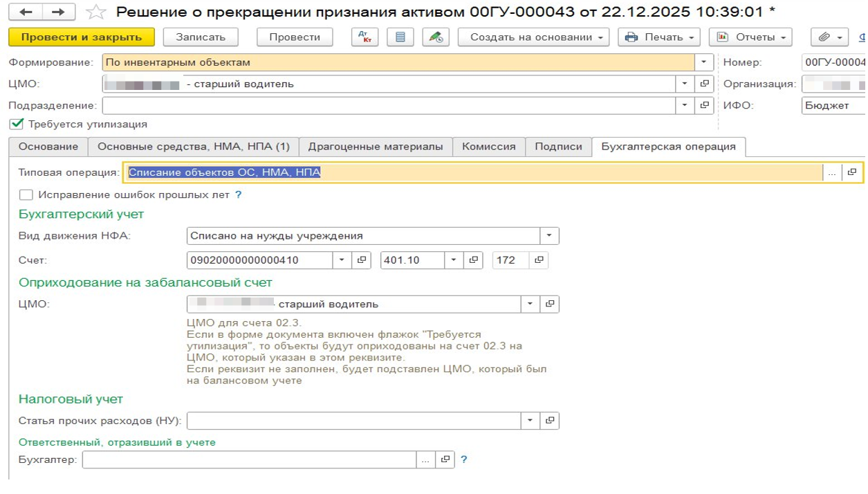Open the Подразделение field's linked record
The height and width of the screenshot is (494, 868).
[705, 106]
